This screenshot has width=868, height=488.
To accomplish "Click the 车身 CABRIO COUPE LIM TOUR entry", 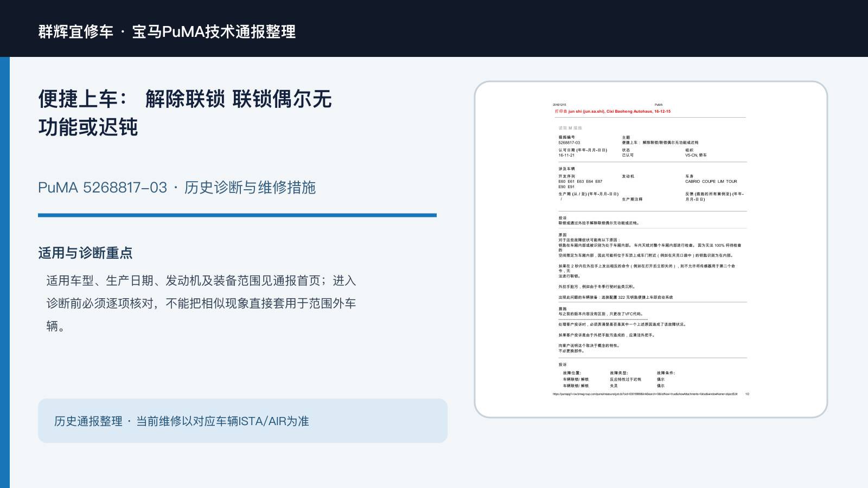I will [711, 179].
